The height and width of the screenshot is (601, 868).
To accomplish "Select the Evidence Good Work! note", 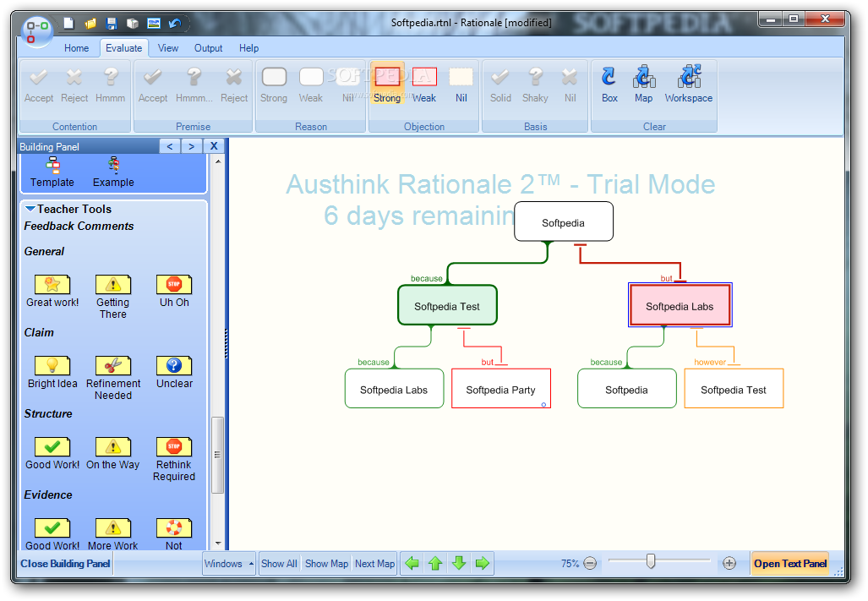I will pos(52,534).
